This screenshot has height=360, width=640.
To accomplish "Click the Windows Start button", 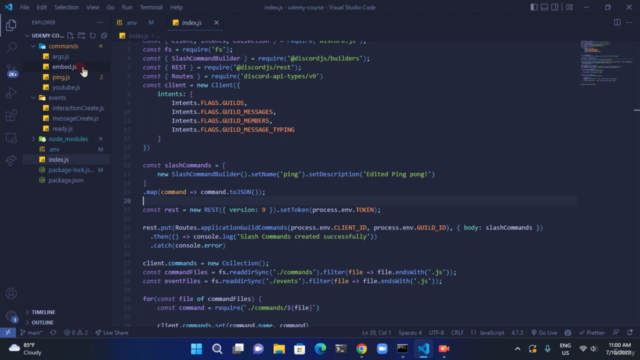I will 196,349.
